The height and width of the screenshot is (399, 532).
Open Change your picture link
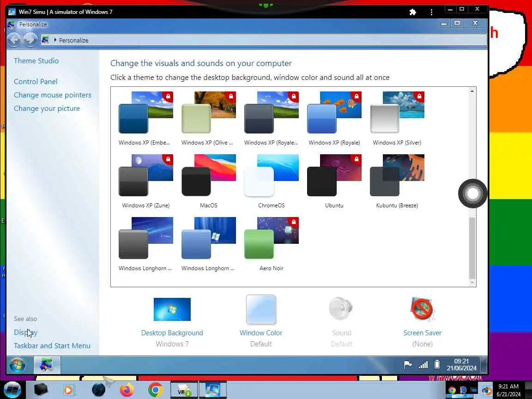click(x=47, y=109)
